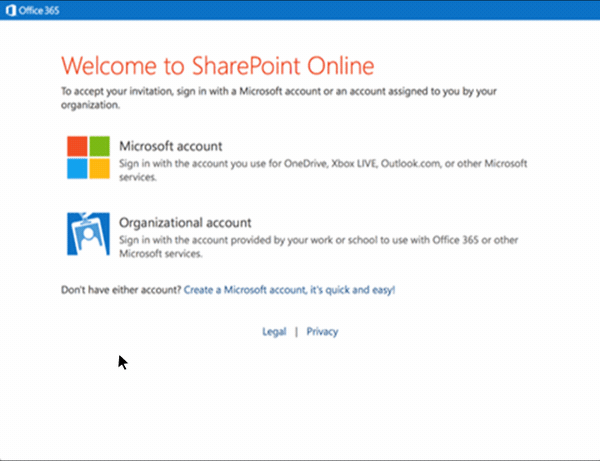Click the 'Don't have either account?' text
The width and height of the screenshot is (600, 461).
click(x=121, y=290)
